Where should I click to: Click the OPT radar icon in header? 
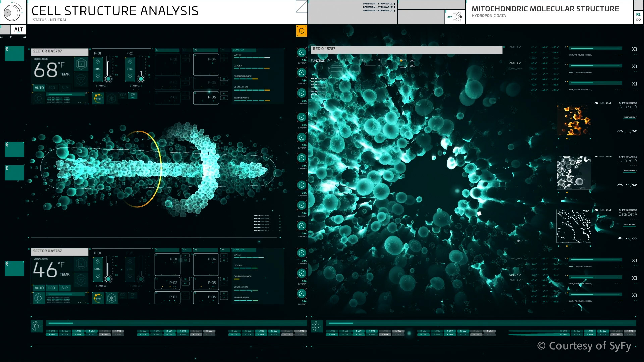click(455, 17)
